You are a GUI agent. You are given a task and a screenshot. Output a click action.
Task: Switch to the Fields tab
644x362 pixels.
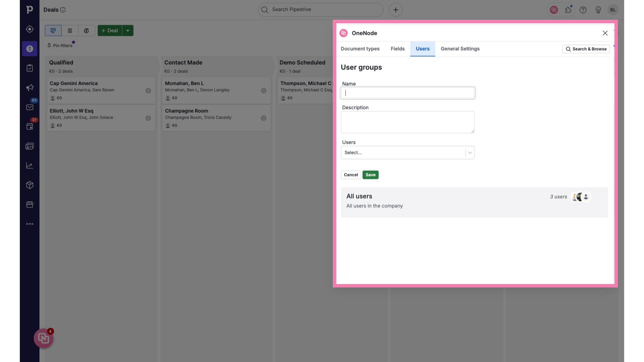[397, 49]
